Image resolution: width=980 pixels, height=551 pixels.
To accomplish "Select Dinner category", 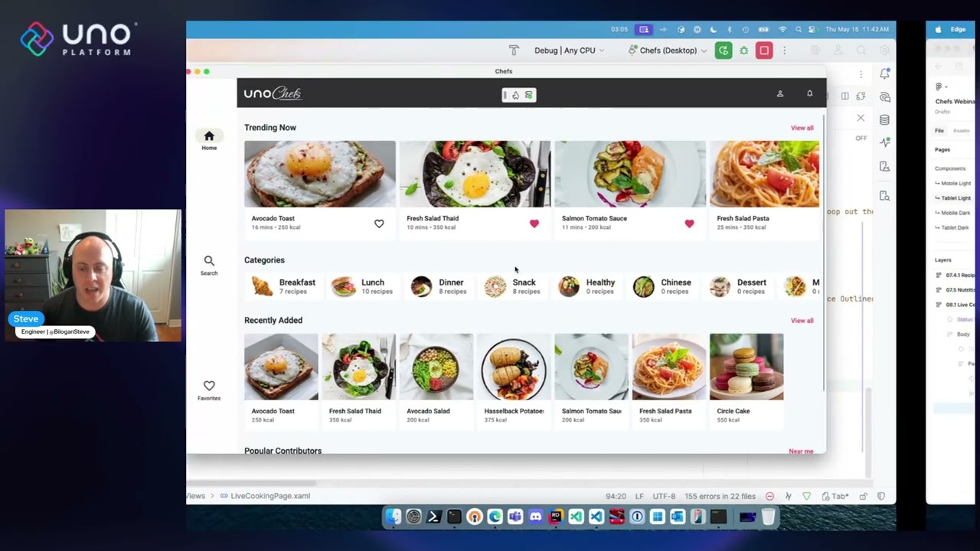I will pos(439,286).
